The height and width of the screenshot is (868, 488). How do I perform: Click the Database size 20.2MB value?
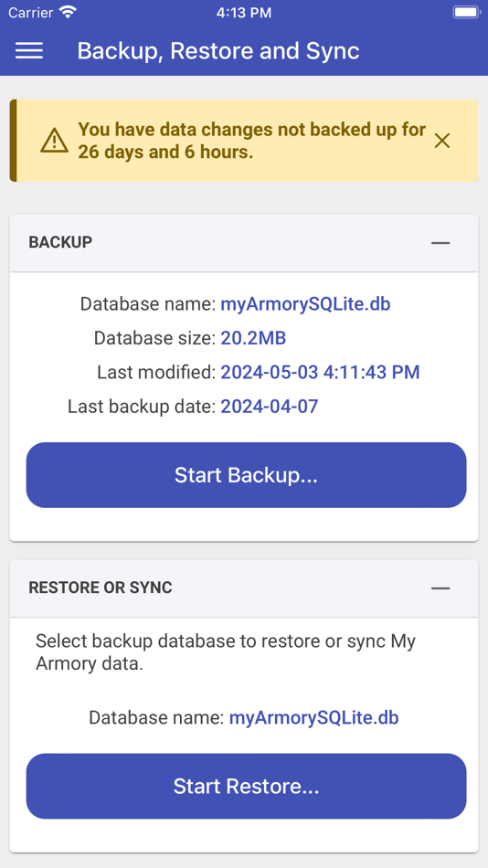pos(253,338)
